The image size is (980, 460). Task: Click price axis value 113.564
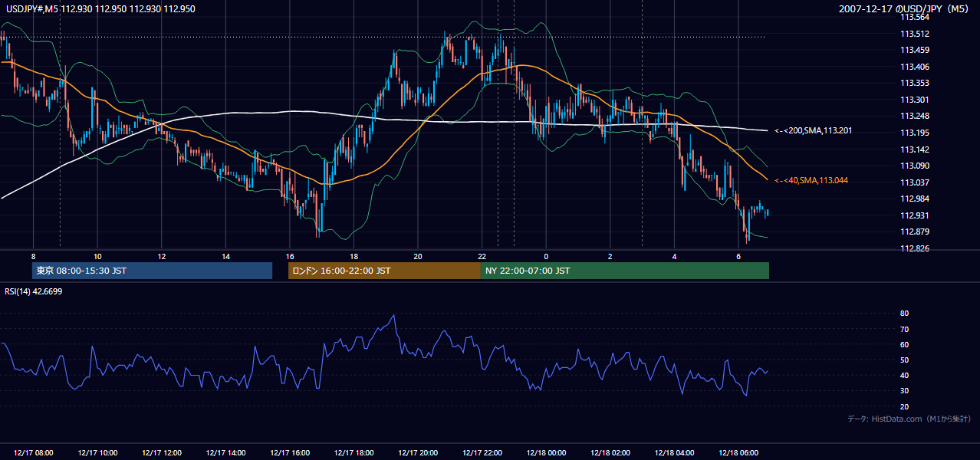pyautogui.click(x=915, y=17)
